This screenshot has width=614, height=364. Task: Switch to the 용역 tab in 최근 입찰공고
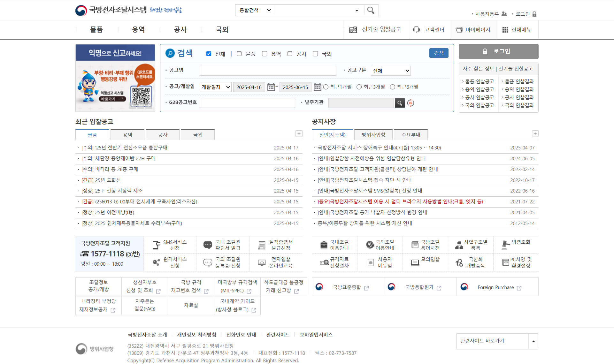127,135
